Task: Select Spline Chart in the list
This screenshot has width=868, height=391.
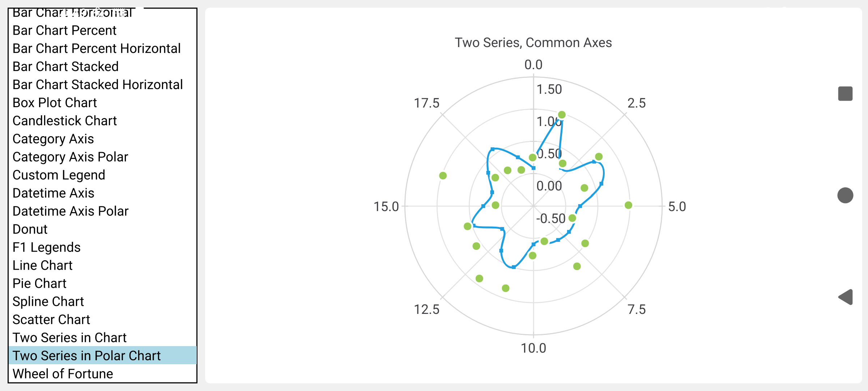Action: point(48,302)
